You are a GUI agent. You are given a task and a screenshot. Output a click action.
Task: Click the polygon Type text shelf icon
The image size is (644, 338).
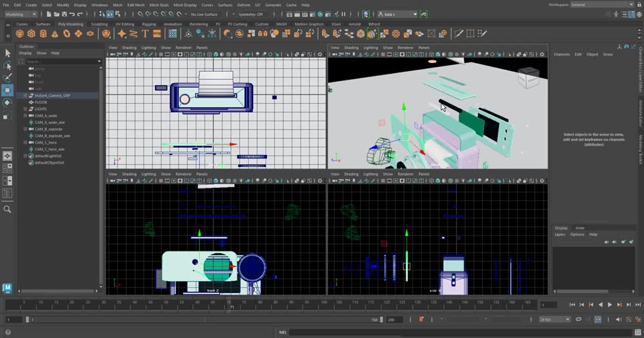pyautogui.click(x=145, y=34)
